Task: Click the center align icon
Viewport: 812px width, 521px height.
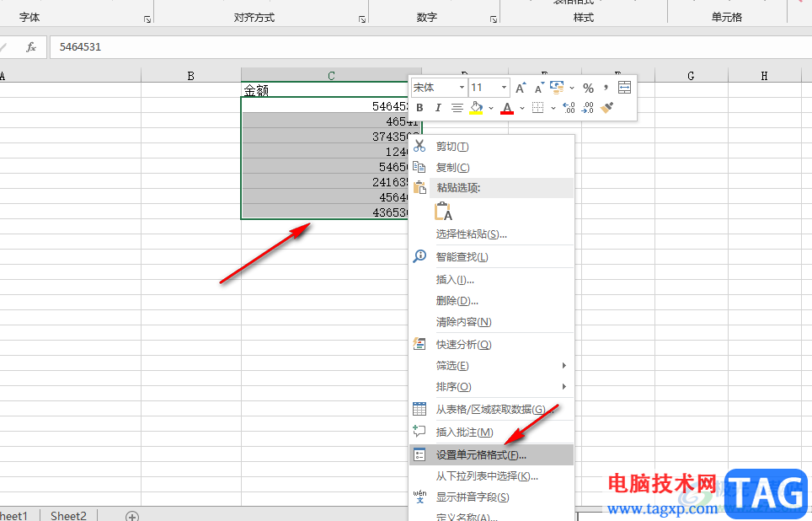Action: [x=457, y=108]
